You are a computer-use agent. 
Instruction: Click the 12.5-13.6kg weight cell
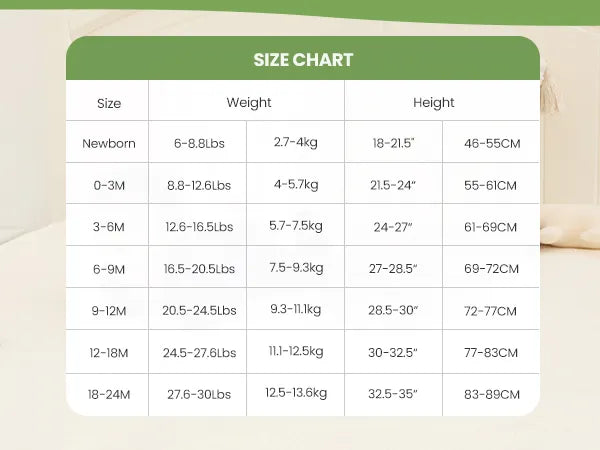296,393
